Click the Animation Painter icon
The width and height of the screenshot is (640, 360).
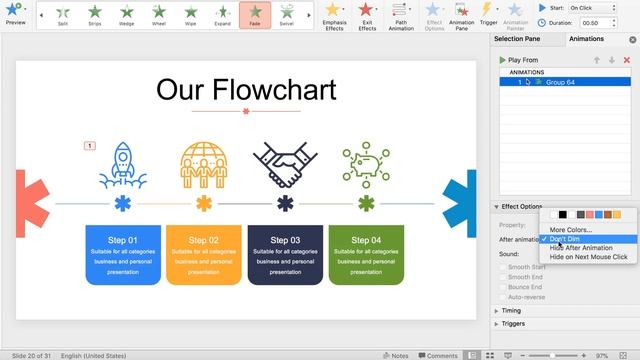click(x=515, y=10)
